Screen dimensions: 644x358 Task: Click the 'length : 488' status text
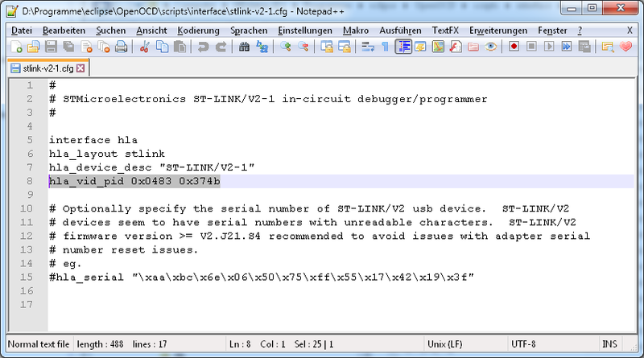[100, 344]
